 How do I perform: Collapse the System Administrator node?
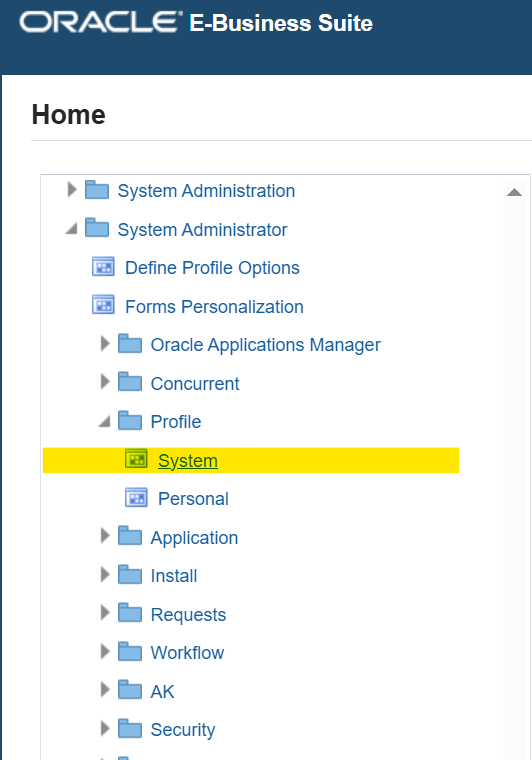tap(72, 228)
